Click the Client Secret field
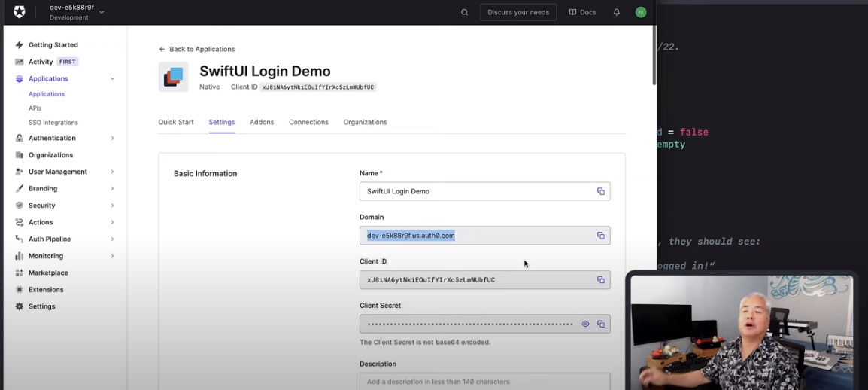Screen dimensions: 868x390 tap(485, 324)
